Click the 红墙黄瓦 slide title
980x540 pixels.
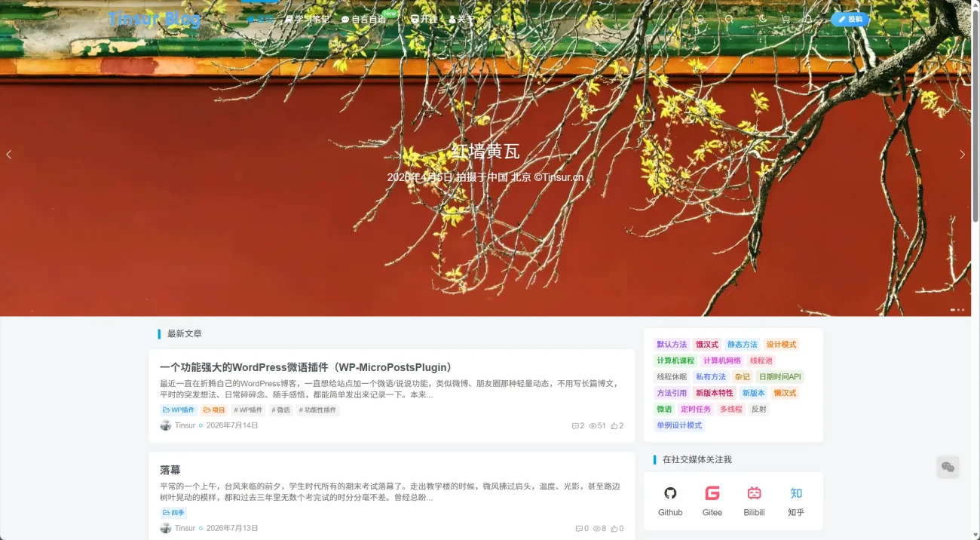point(485,151)
